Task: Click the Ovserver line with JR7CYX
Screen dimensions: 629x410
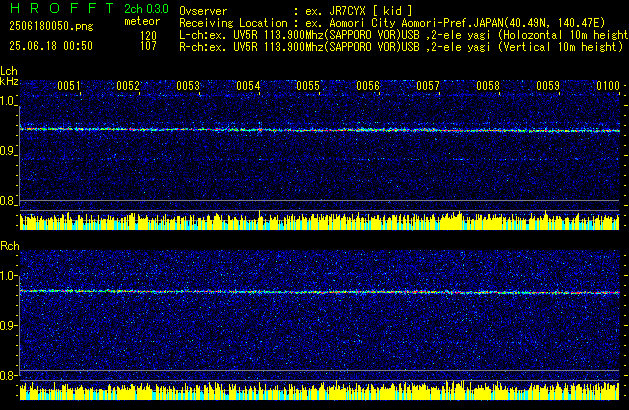Action: [296, 11]
